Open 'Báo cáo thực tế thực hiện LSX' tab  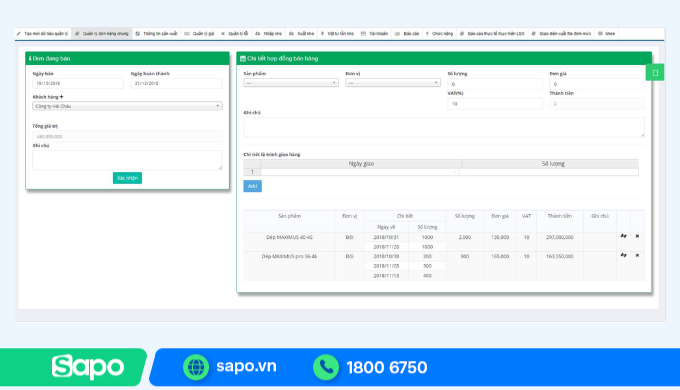click(492, 33)
